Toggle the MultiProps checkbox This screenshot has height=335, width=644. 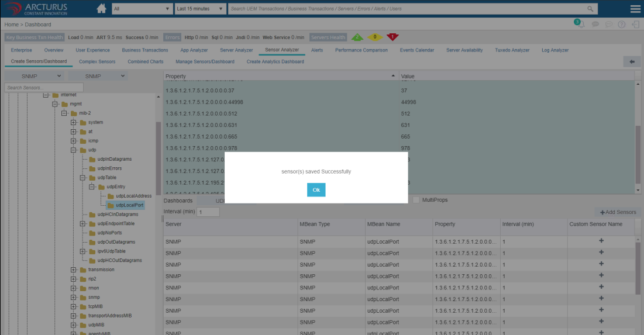pos(416,200)
